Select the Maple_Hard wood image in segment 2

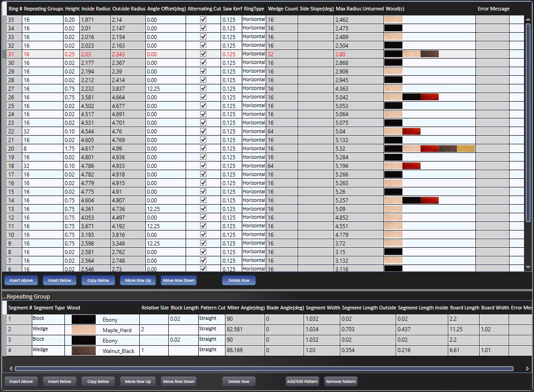tap(83, 330)
